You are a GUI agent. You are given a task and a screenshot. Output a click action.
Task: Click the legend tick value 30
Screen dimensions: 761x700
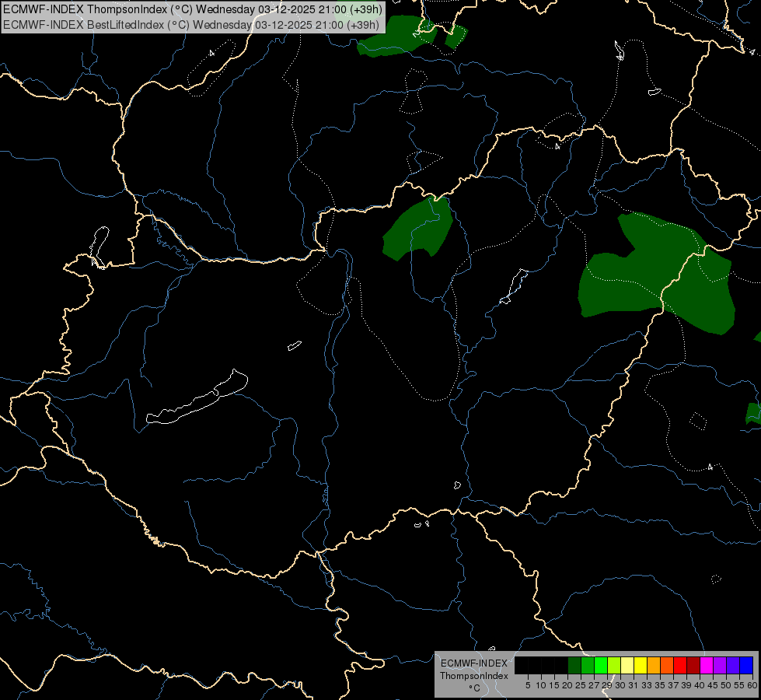point(620,685)
